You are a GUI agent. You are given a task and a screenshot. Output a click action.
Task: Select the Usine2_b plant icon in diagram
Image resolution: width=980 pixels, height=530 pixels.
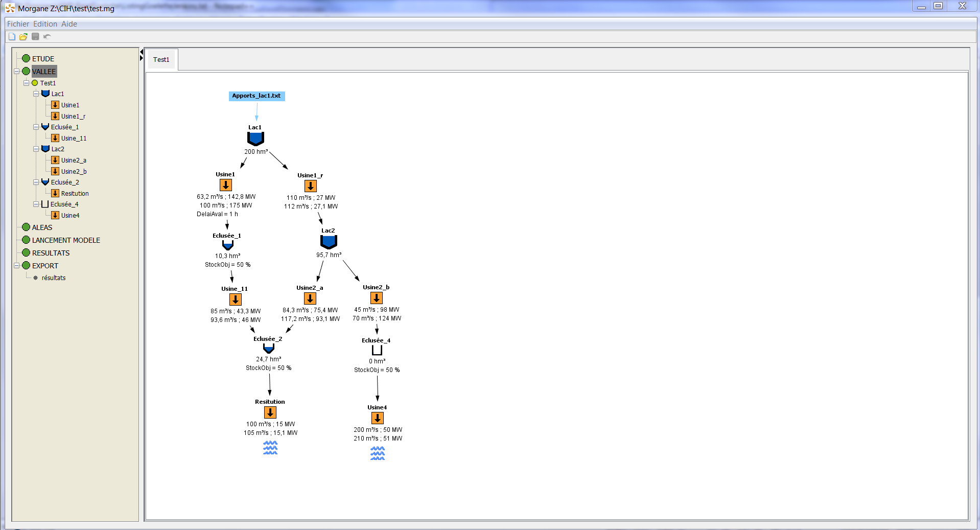[376, 298]
